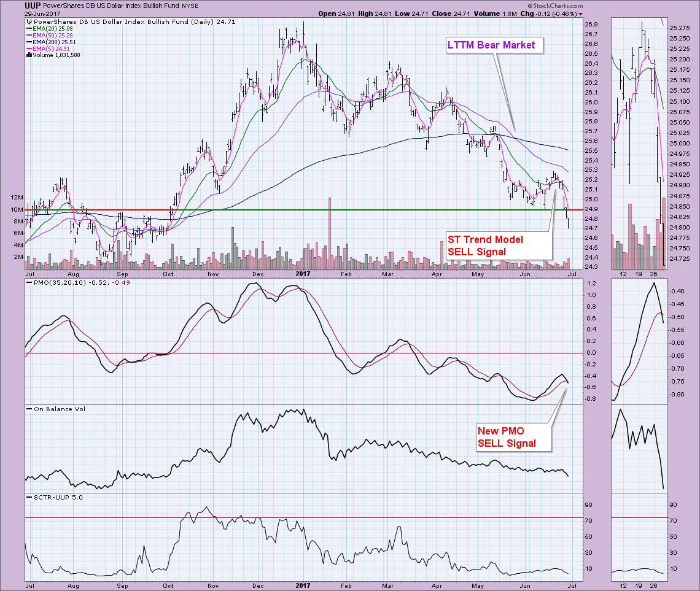Click the UUP ticker symbol in title
Image resolution: width=700 pixels, height=591 pixels.
(33, 6)
